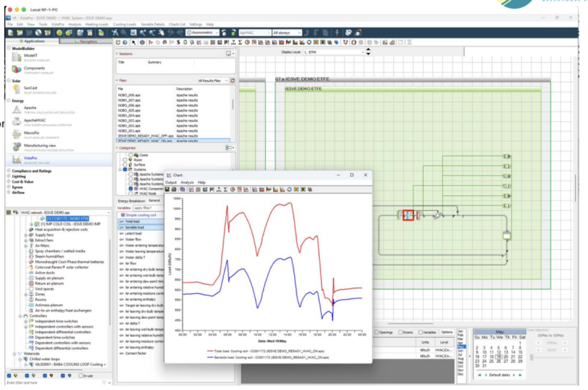Expand the Supply fans tree node

[26, 235]
